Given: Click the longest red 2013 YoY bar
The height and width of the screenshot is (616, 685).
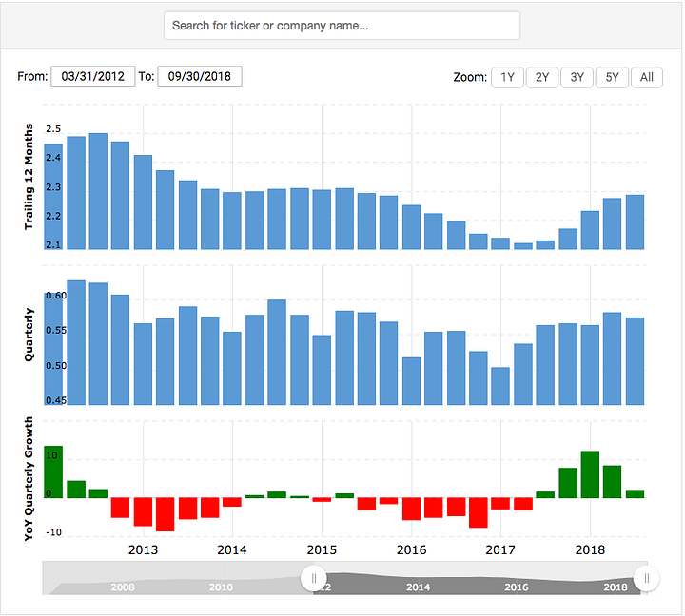Looking at the screenshot, I should tap(166, 514).
